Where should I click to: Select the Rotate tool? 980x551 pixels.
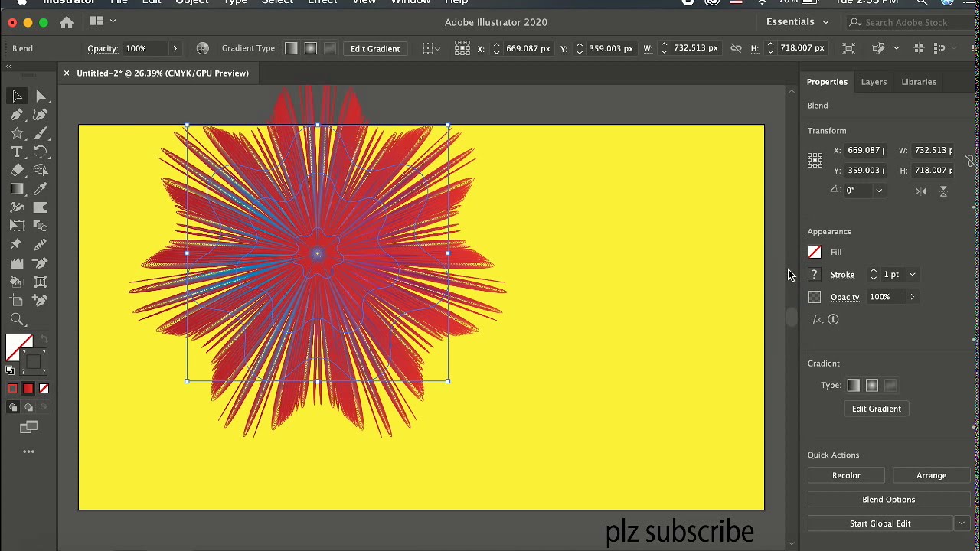click(41, 152)
